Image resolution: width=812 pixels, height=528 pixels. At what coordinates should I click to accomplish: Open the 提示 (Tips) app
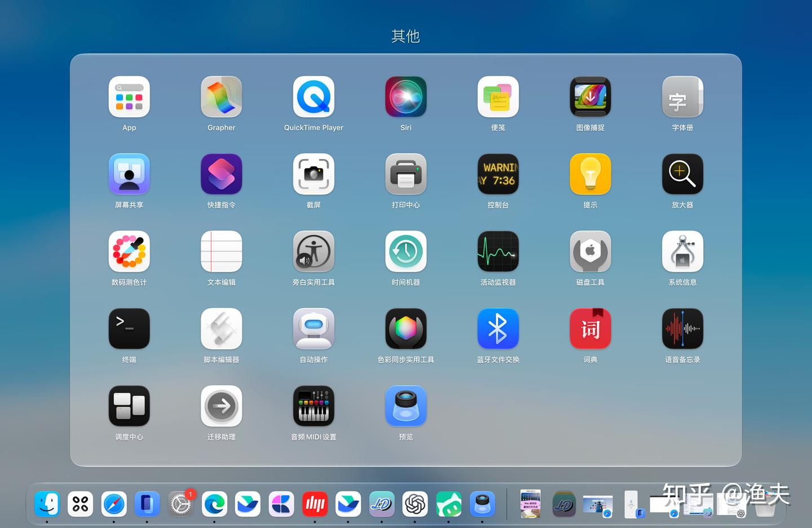590,174
